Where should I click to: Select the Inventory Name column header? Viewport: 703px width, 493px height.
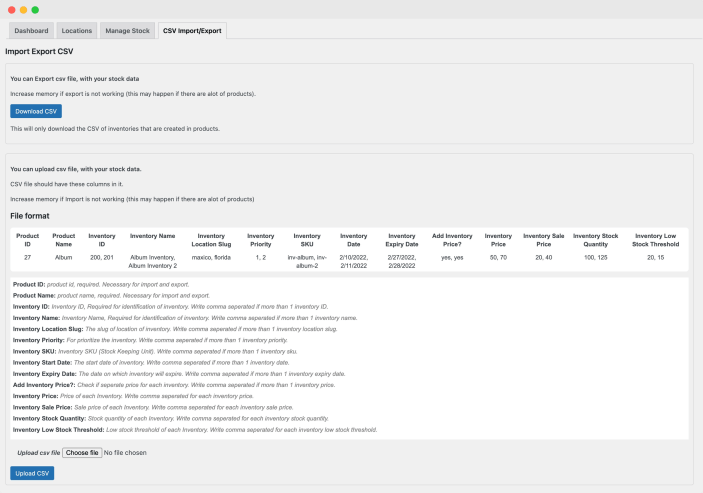153,235
